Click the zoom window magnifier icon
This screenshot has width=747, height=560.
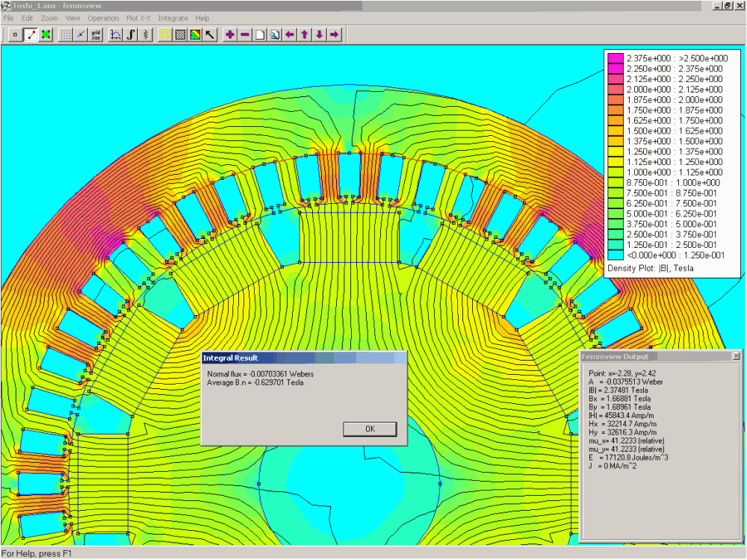(274, 34)
